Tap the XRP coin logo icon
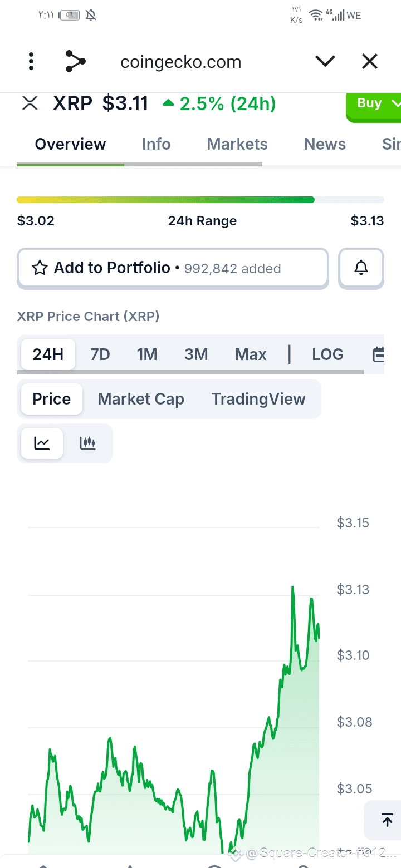Screen dimensions: 401x868 coord(30,103)
